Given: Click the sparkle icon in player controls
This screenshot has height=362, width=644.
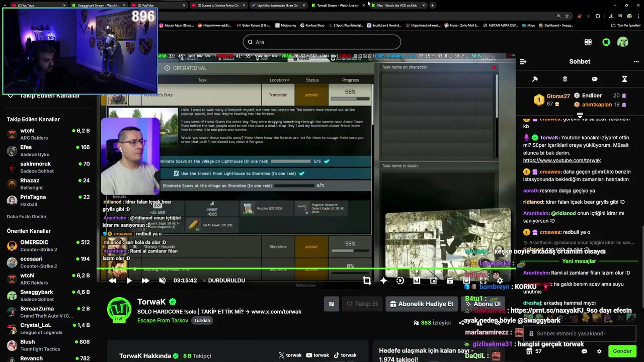Looking at the screenshot, I should click(x=383, y=281).
